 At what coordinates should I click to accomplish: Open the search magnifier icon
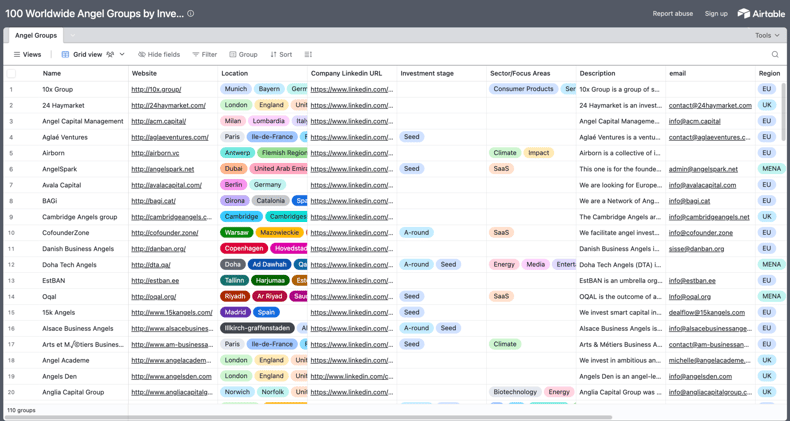tap(774, 55)
